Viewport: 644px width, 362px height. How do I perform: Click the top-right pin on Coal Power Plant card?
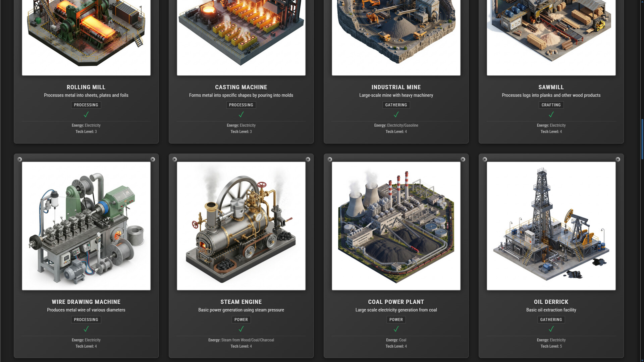(x=463, y=159)
